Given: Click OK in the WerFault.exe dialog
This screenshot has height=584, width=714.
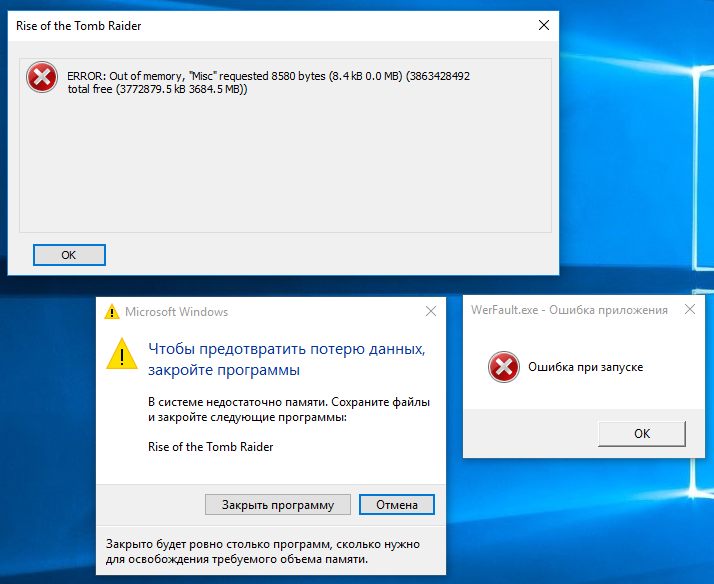Looking at the screenshot, I should point(642,434).
